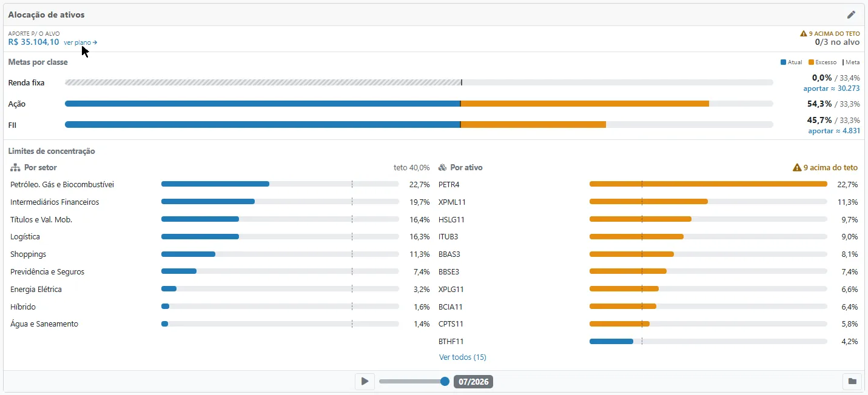
Task: Select the PETR4 asset row
Action: pos(648,184)
